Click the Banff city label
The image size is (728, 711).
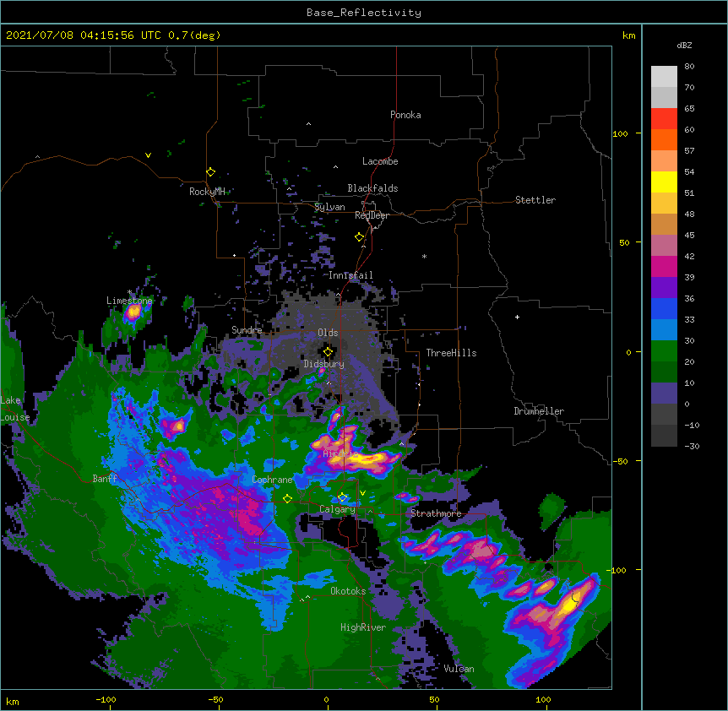point(105,479)
